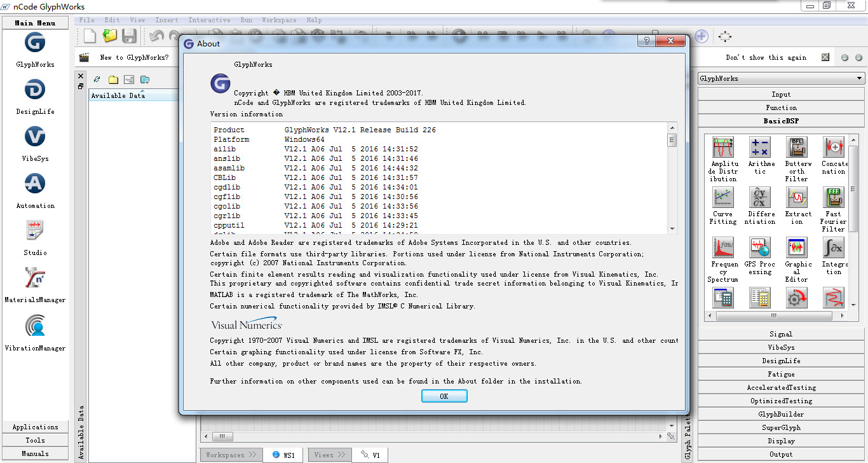Open the Workspace menu
This screenshot has height=463, width=868.
pos(278,20)
